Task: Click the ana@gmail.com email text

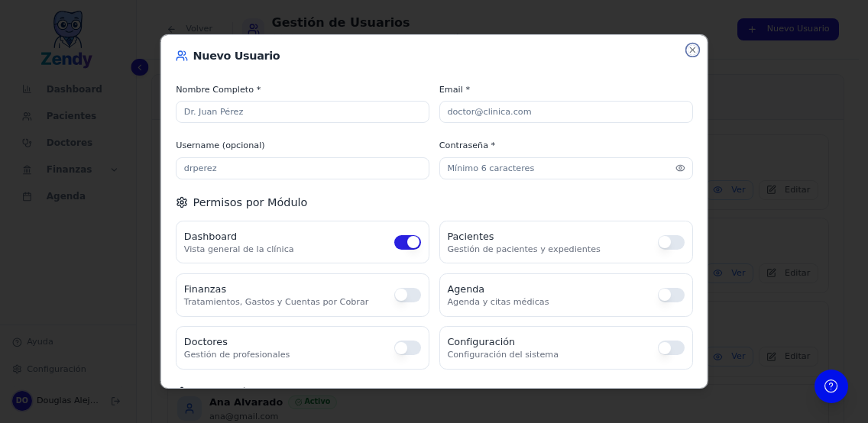Action: pos(244,416)
